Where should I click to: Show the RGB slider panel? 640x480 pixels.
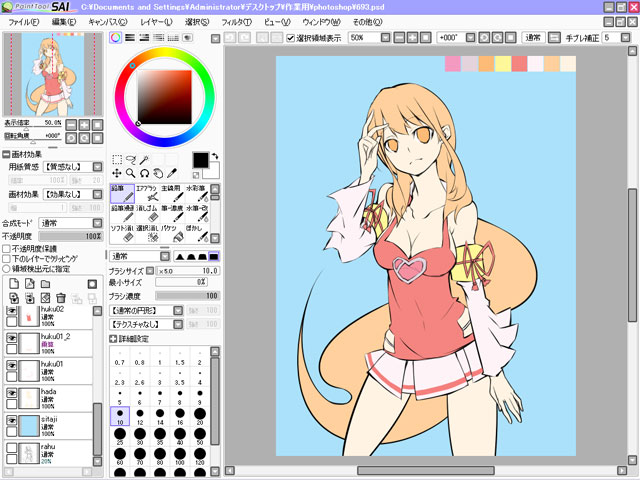pos(130,38)
